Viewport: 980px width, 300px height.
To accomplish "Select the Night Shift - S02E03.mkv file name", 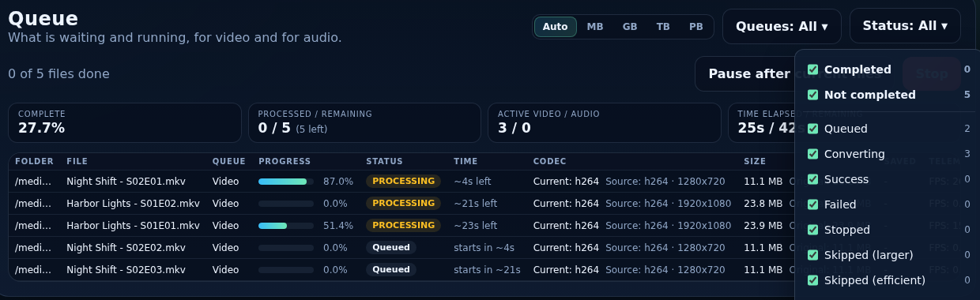I will 126,270.
